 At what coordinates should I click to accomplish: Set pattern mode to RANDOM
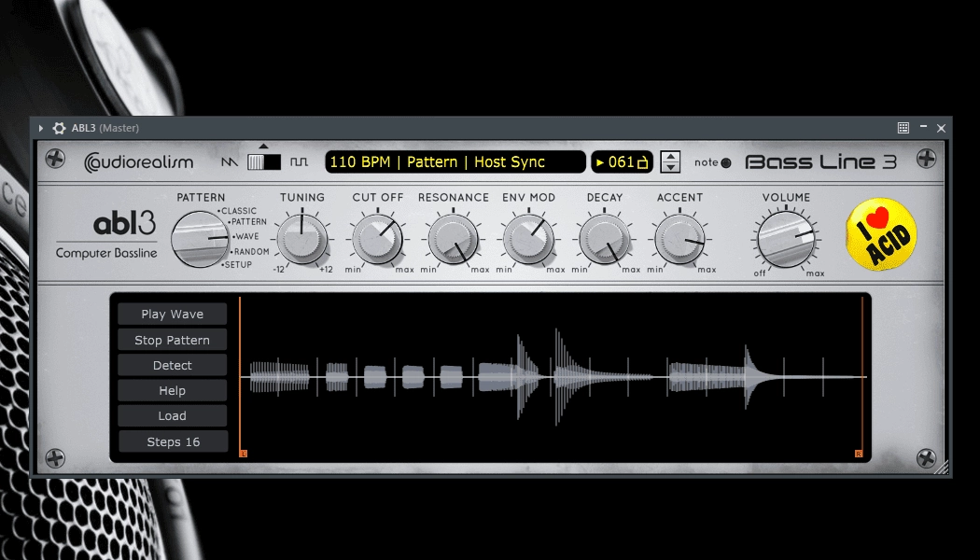pos(250,251)
